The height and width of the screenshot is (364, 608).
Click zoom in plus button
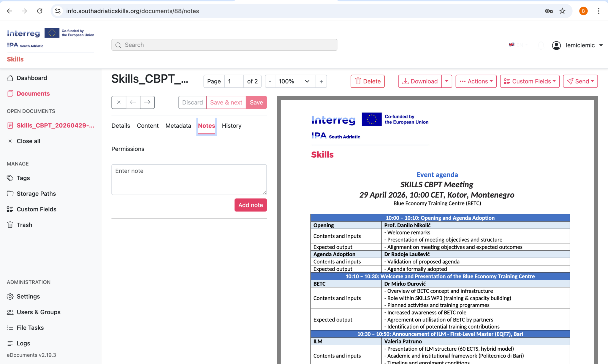tap(321, 81)
